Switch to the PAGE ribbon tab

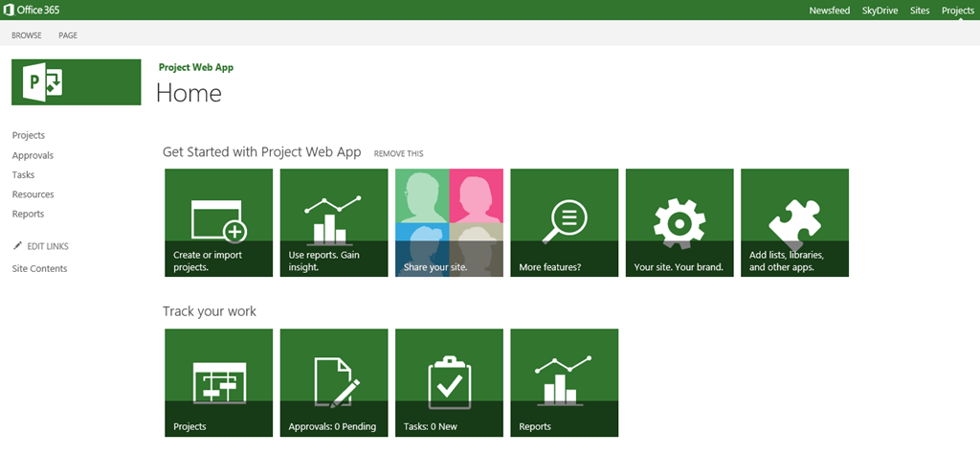pyautogui.click(x=68, y=35)
